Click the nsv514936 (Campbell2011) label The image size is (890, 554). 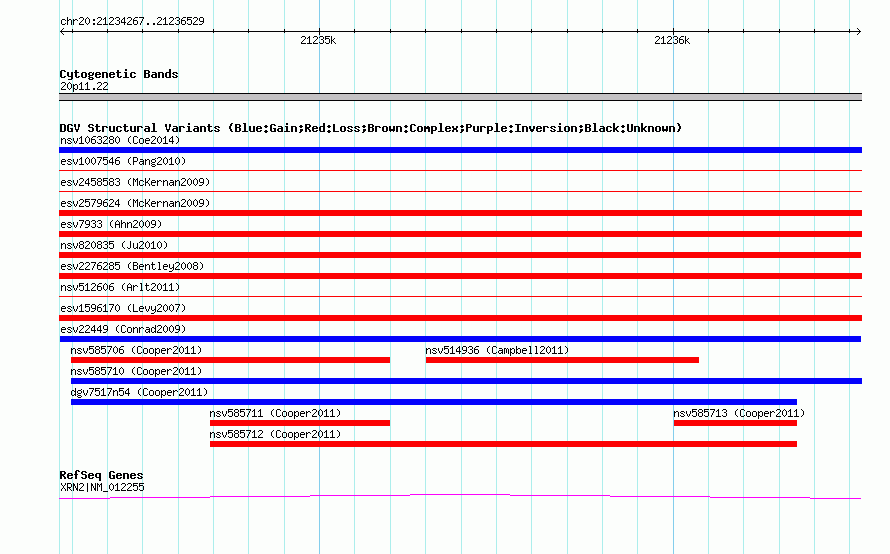(497, 350)
